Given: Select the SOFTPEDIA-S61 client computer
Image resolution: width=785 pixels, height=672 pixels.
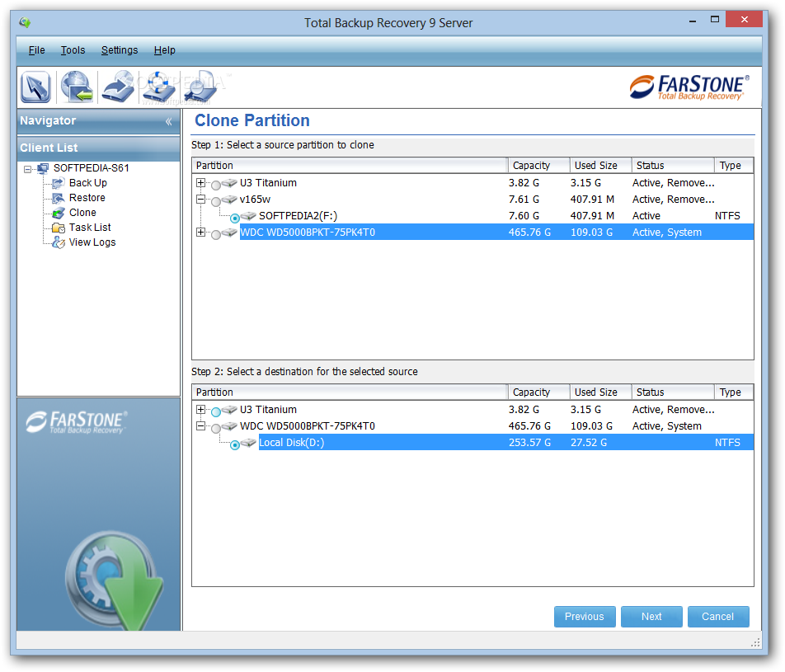Looking at the screenshot, I should 91,167.
